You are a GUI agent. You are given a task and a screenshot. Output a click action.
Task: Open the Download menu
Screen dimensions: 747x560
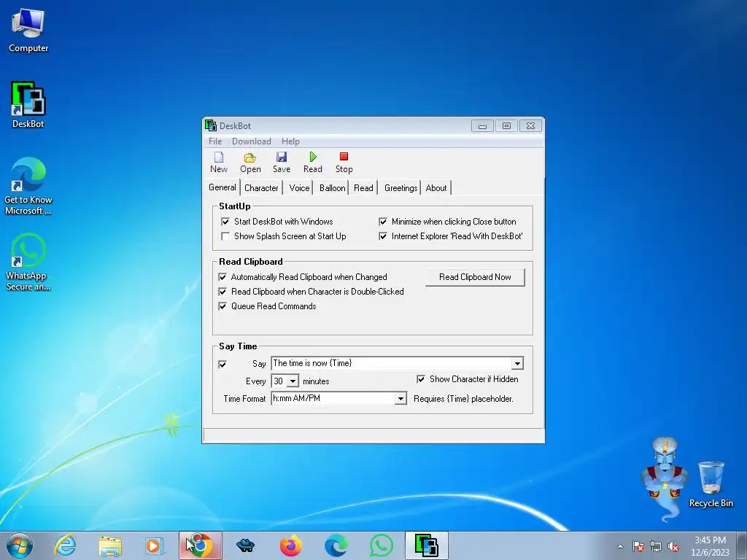coord(252,141)
